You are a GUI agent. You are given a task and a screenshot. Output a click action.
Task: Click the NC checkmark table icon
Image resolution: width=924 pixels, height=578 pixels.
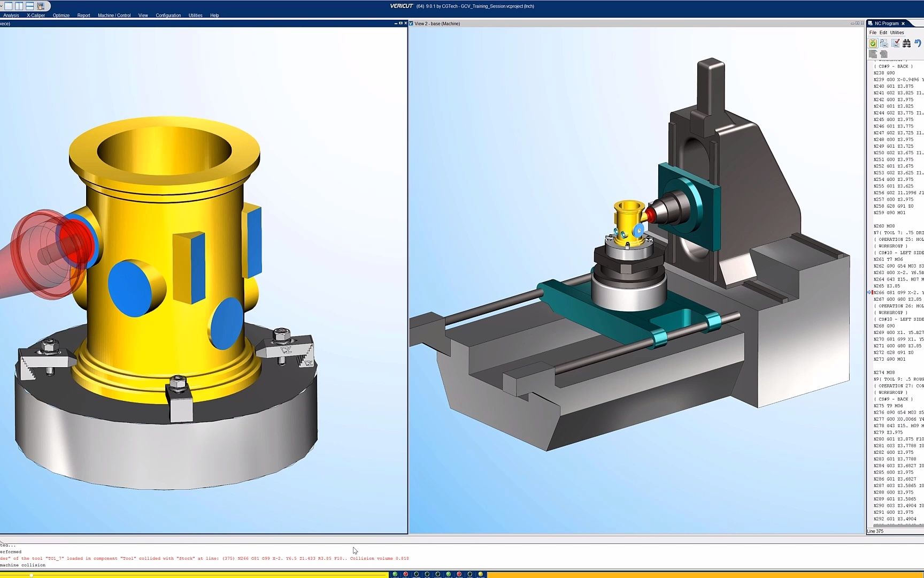tap(895, 43)
